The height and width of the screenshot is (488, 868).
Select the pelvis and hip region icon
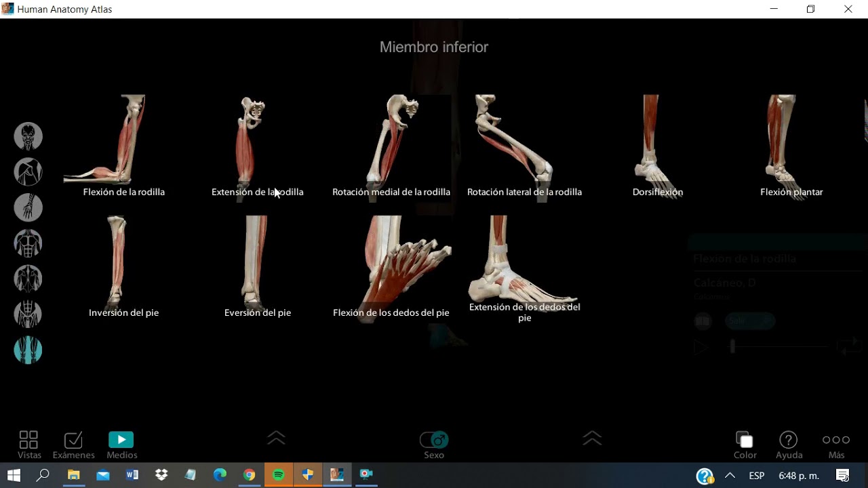(x=28, y=314)
